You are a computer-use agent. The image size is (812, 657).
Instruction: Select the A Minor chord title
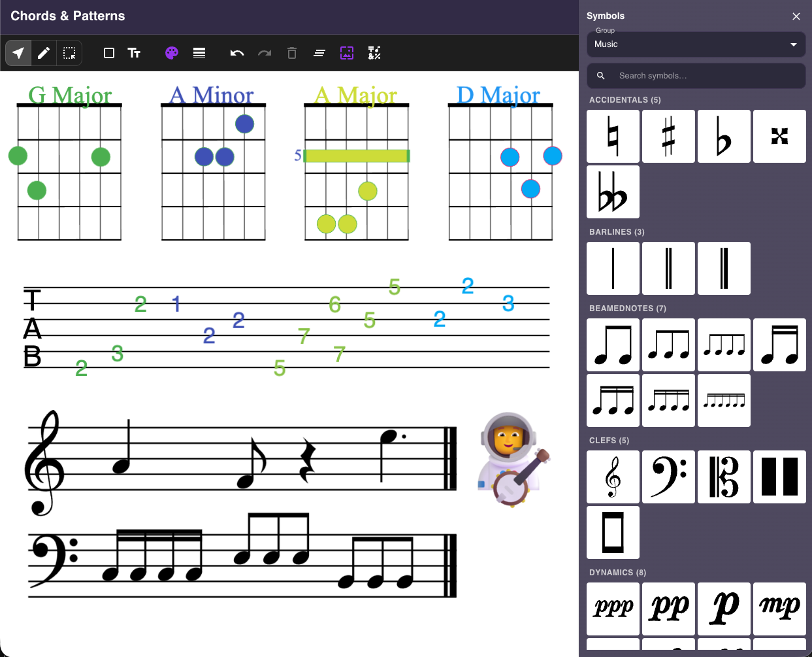pyautogui.click(x=211, y=95)
